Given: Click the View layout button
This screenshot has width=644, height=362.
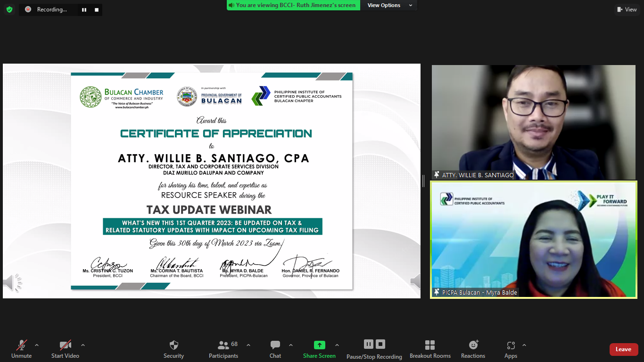Looking at the screenshot, I should [627, 9].
